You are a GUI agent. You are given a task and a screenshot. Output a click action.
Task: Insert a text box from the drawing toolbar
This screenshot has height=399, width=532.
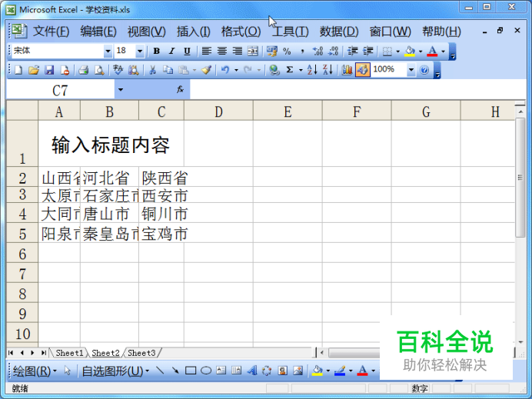point(221,371)
